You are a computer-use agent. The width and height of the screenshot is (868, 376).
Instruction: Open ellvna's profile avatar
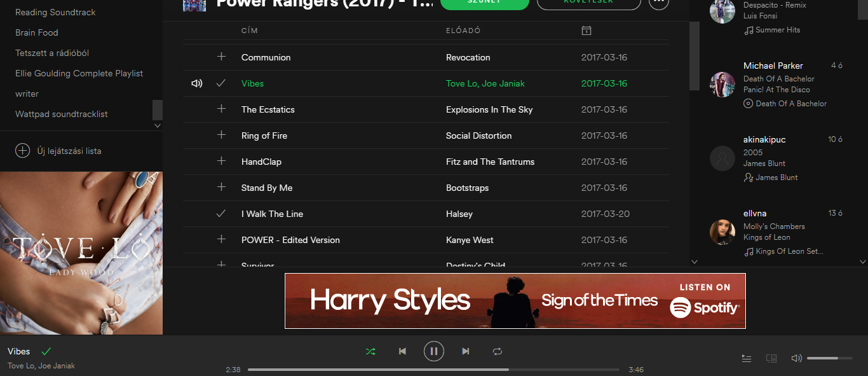pyautogui.click(x=722, y=232)
